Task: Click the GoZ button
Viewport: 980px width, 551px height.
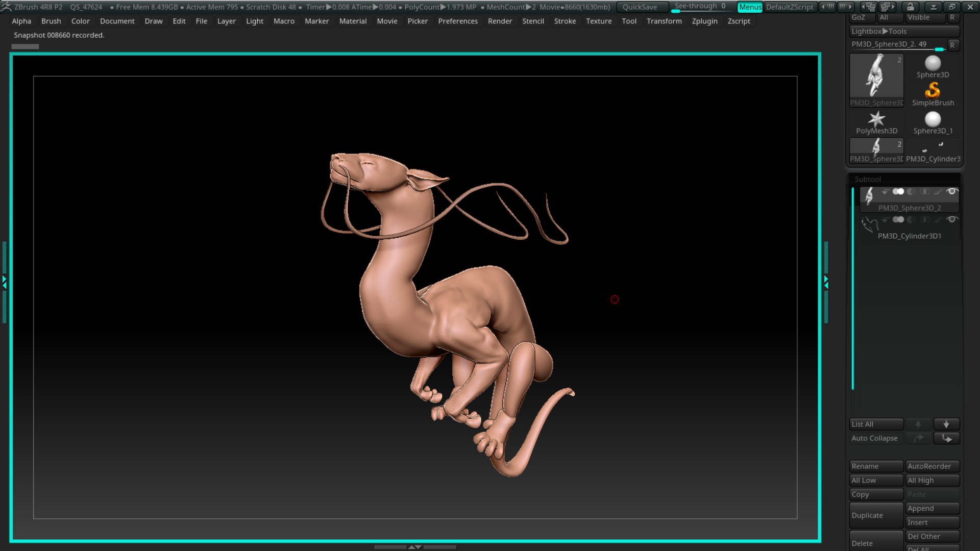Action: coord(862,17)
